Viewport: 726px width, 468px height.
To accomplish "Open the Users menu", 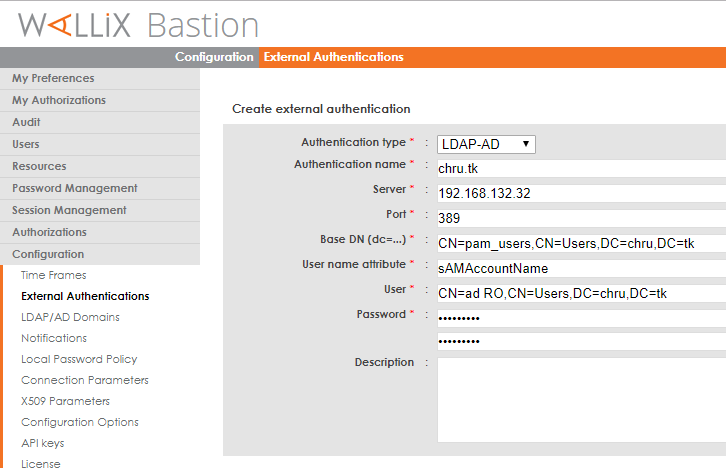I will pyautogui.click(x=26, y=144).
